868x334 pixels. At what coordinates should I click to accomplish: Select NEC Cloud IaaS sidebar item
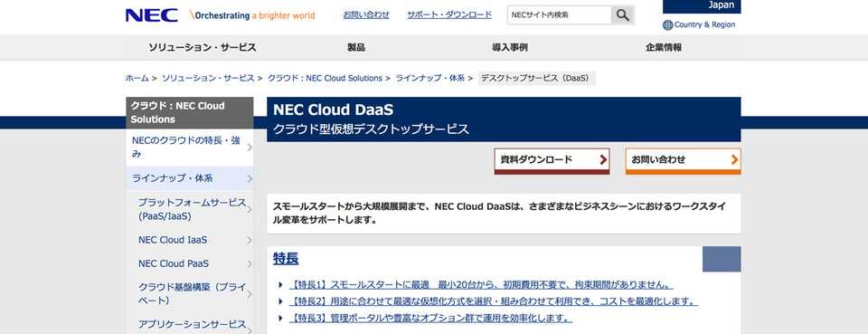[x=189, y=241]
